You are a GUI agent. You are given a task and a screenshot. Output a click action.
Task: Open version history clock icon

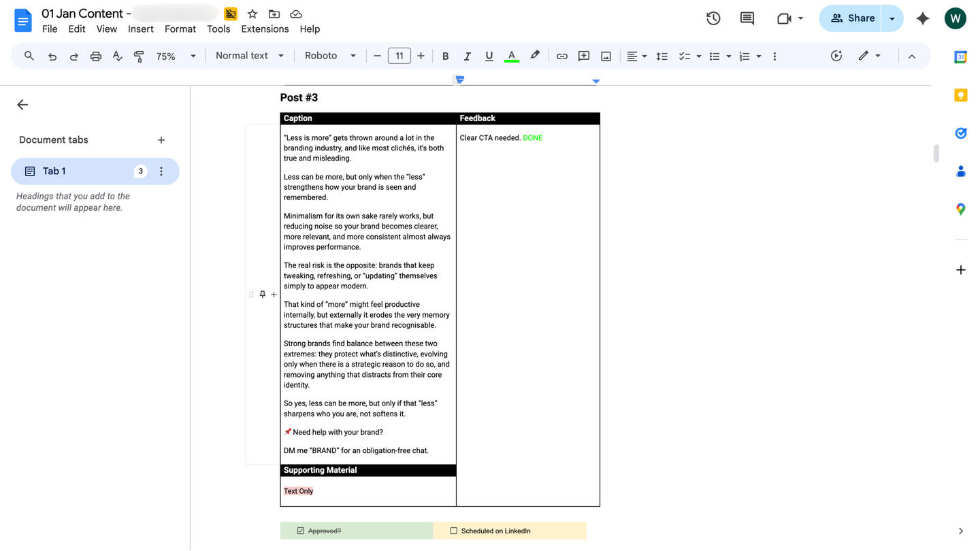[713, 18]
